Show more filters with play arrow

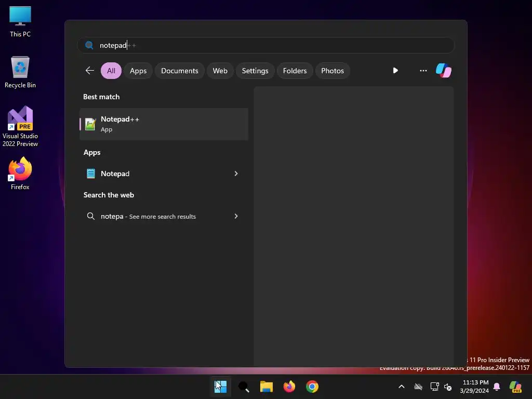coord(395,71)
